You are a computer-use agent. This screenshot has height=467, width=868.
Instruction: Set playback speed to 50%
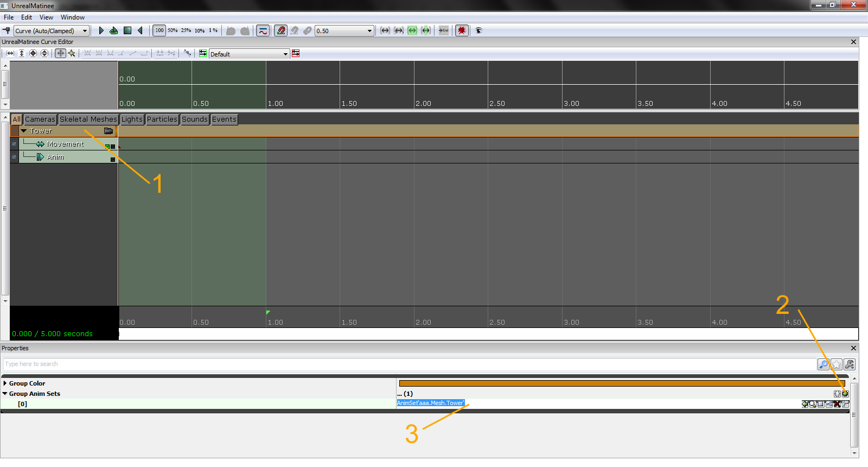[x=173, y=30]
